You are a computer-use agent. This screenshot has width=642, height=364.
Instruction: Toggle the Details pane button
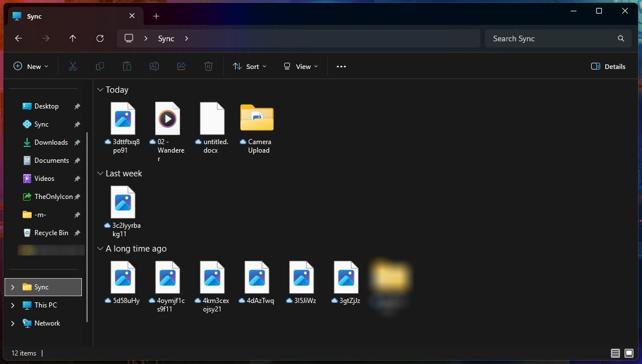point(608,66)
